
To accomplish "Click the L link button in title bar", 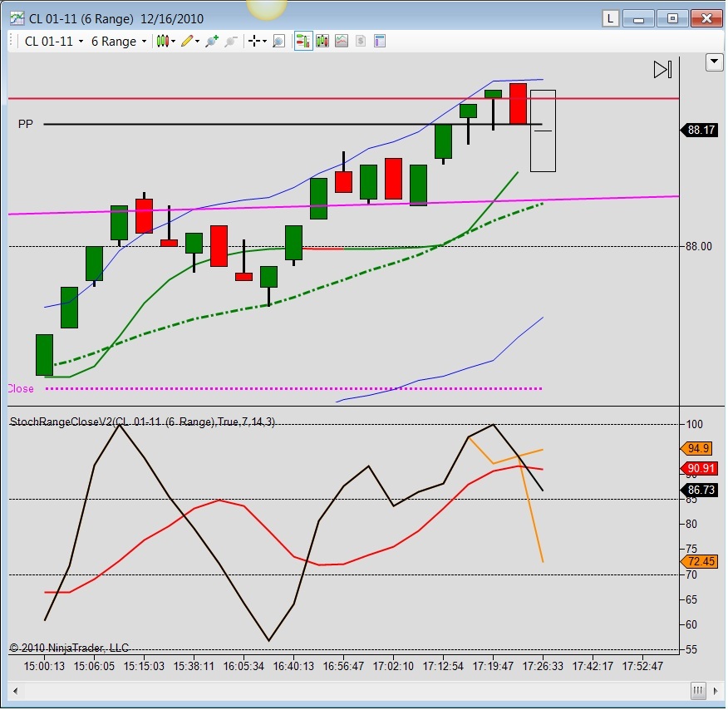I will tap(610, 19).
